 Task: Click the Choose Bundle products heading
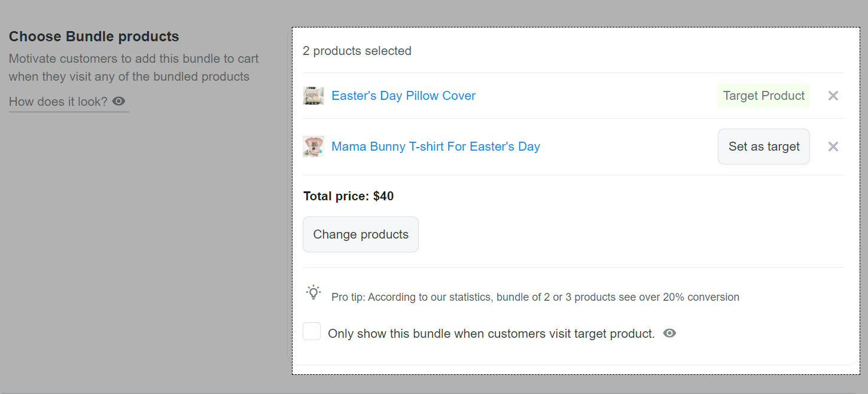(x=94, y=36)
